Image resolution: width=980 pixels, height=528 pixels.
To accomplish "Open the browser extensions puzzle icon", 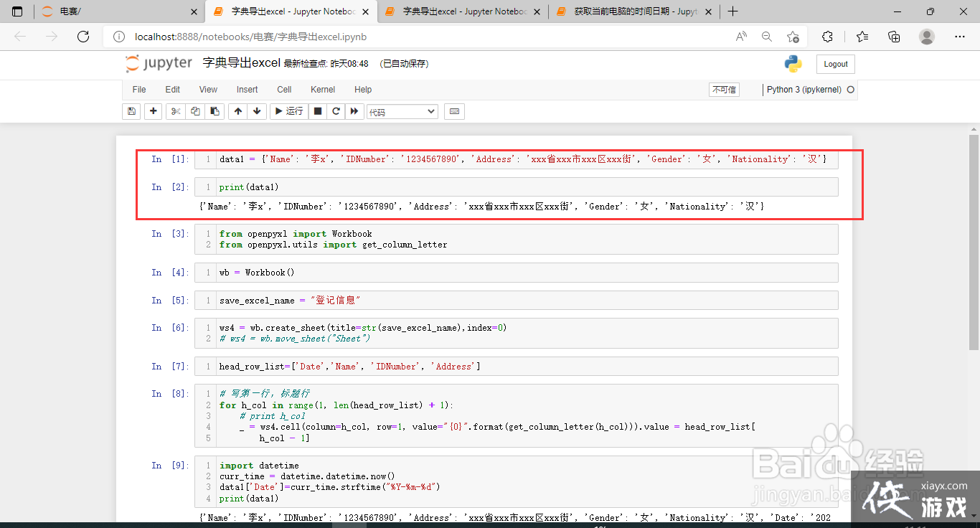I will [x=827, y=37].
